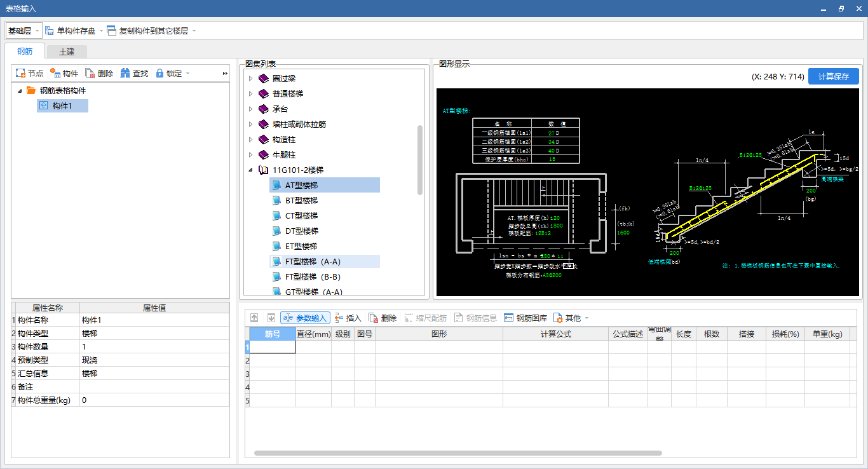The image size is (868, 469).
Task: Click the 图形 column header
Action: pyautogui.click(x=439, y=334)
